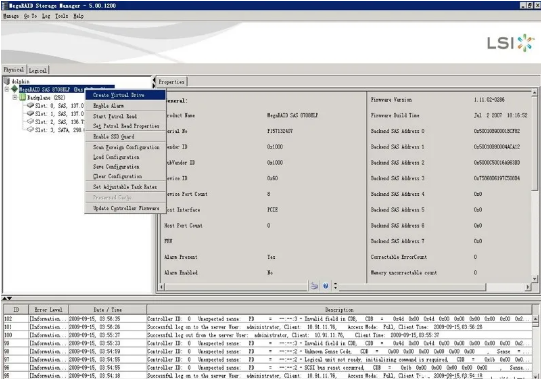This screenshot has height=379, width=541.
Task: Collapse the Backplane tree node
Action: pos(15,98)
